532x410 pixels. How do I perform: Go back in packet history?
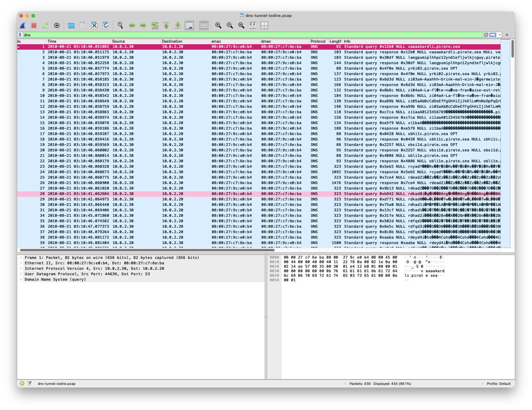click(132, 25)
